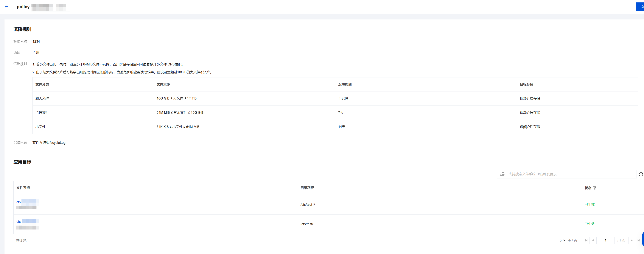Go to next page arrow
Viewport: 644px width, 254px height.
click(631, 240)
